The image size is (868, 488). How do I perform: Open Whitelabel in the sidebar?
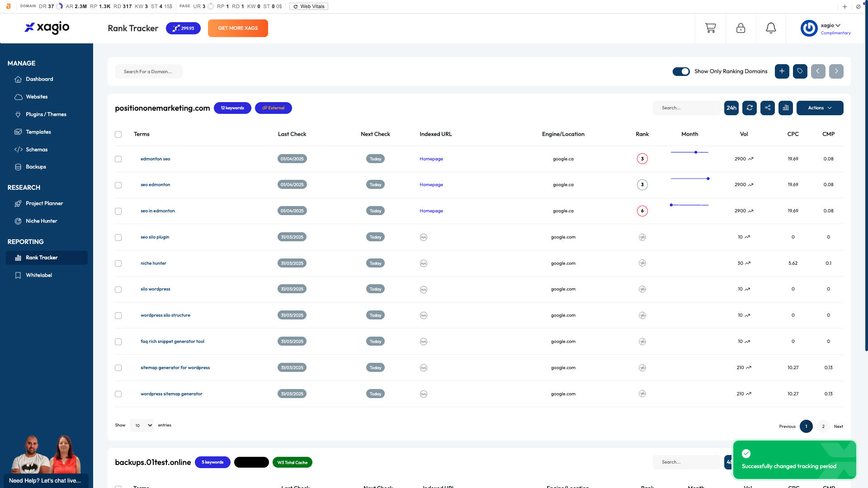(39, 275)
